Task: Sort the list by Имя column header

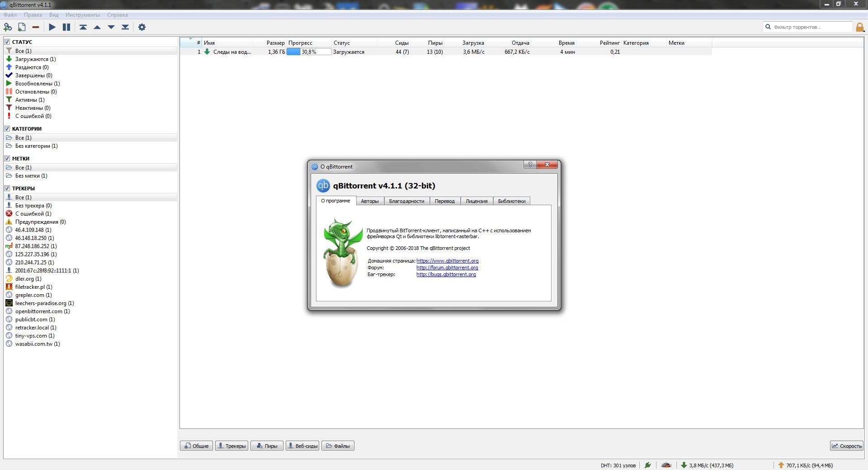Action: 227,43
